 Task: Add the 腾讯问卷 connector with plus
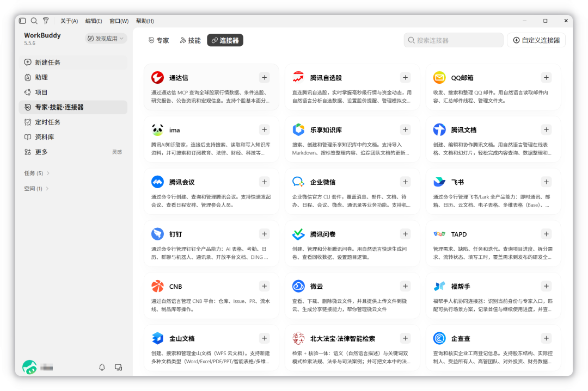click(x=406, y=234)
